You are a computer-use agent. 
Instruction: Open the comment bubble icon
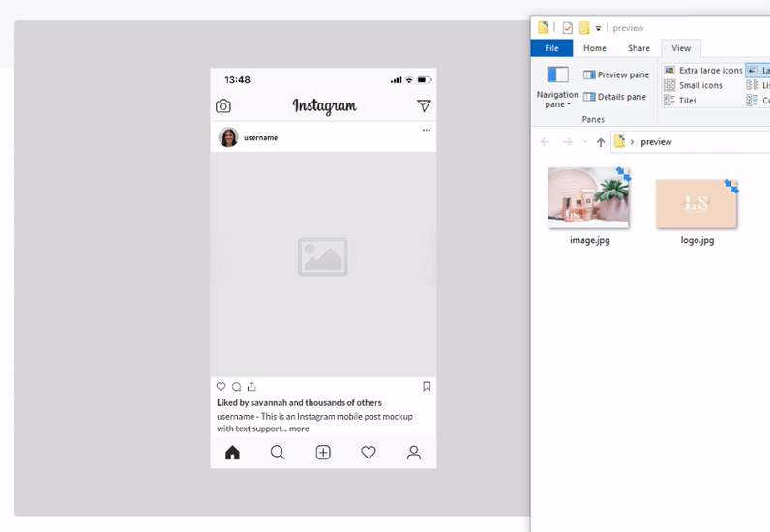coord(237,387)
